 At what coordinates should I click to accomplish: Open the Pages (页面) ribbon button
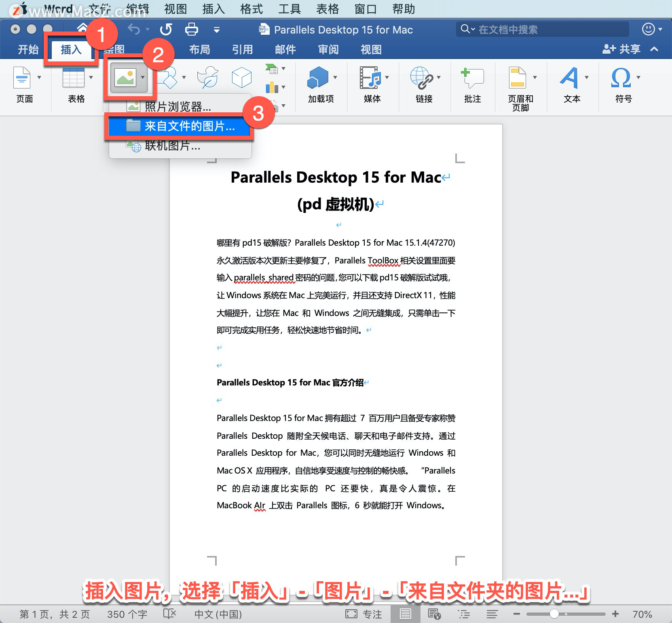click(22, 77)
